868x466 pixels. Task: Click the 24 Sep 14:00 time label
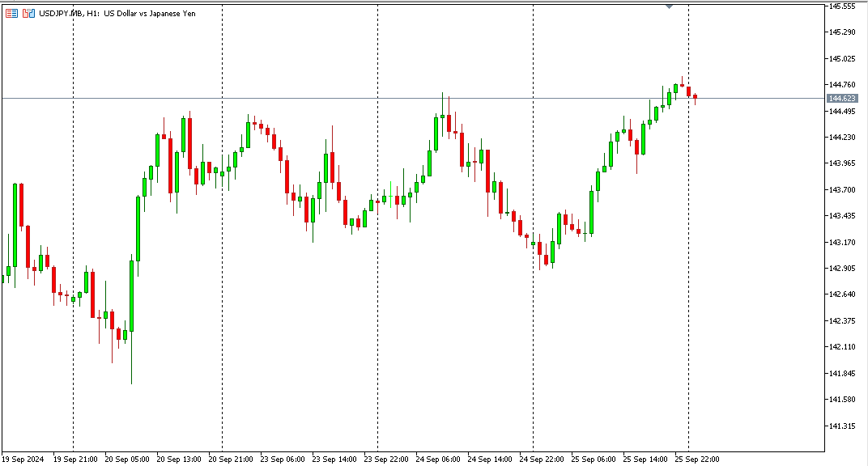(x=490, y=459)
